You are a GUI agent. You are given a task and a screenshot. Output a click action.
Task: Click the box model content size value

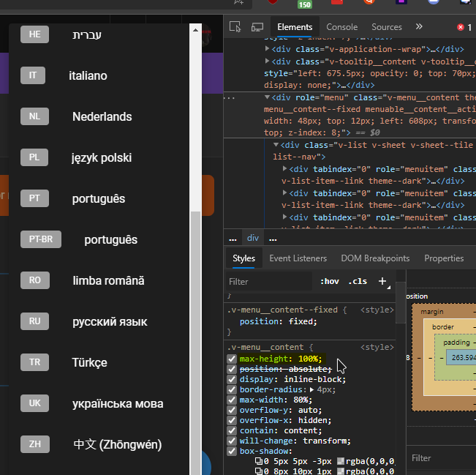[x=464, y=358]
